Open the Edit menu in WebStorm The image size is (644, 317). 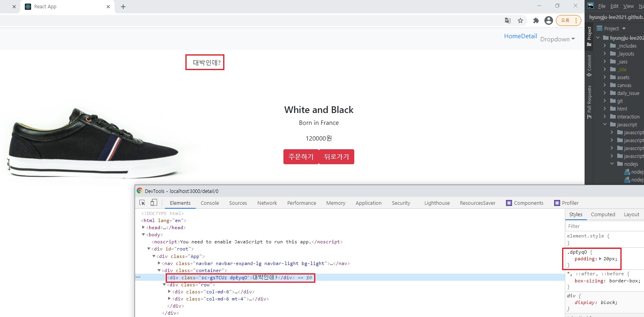[x=614, y=6]
